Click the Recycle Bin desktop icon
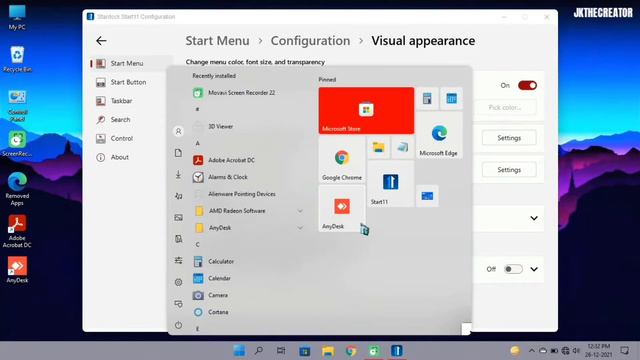 coord(17,59)
